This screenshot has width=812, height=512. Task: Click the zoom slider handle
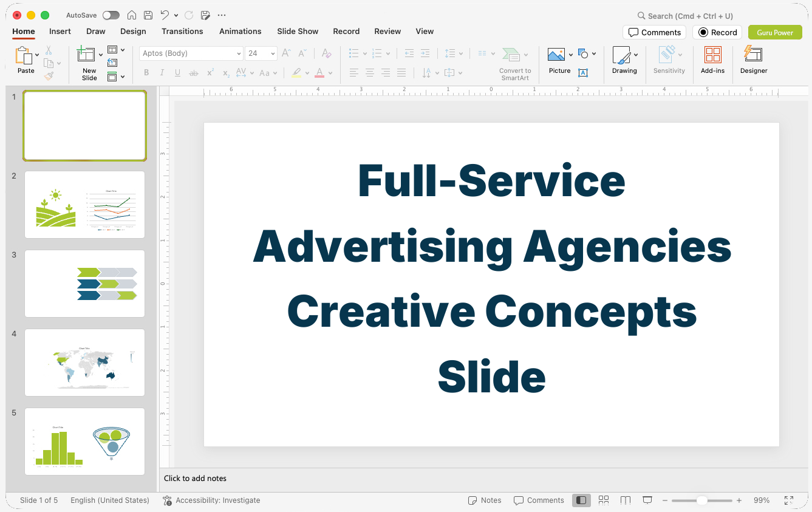click(701, 500)
